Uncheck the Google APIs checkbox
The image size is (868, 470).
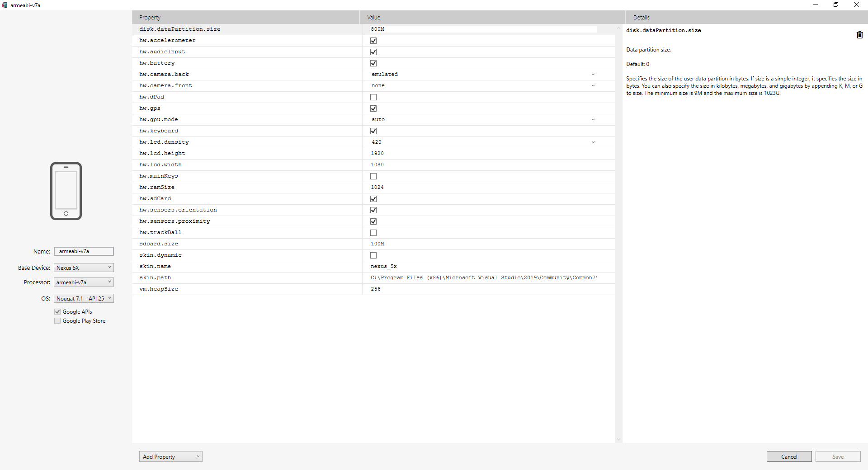57,312
